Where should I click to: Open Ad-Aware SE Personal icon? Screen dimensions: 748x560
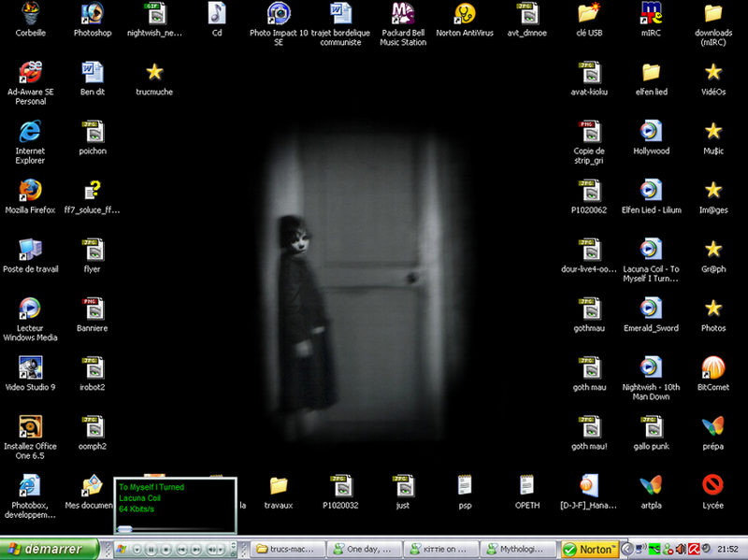[x=30, y=72]
